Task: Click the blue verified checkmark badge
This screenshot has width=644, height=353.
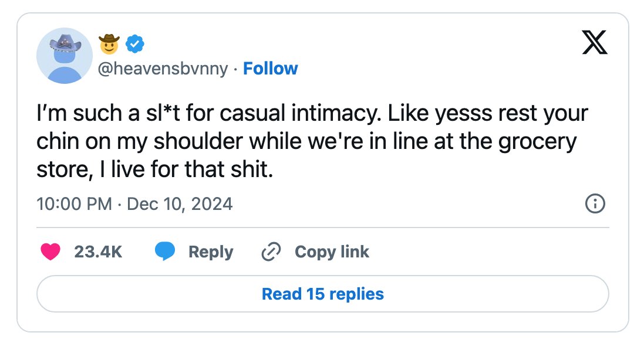Action: click(134, 44)
